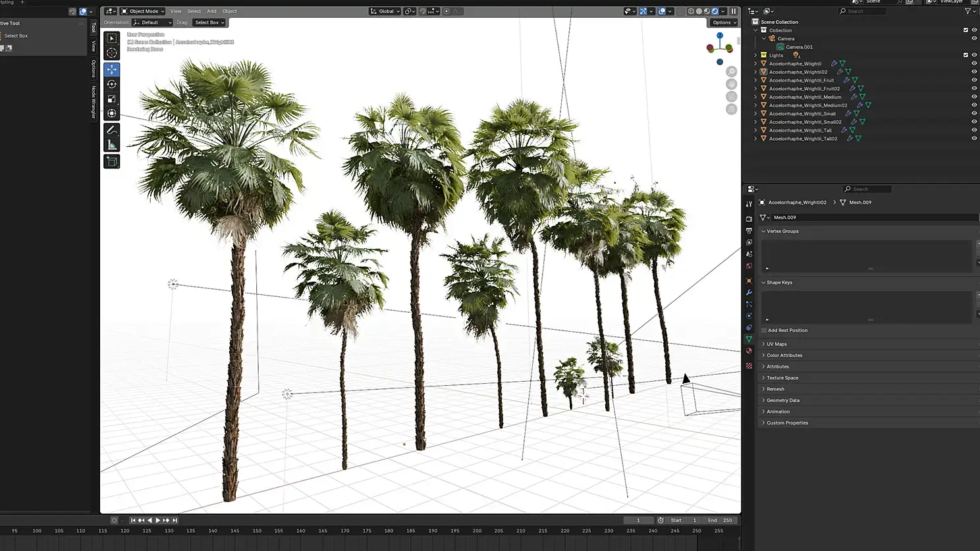Image resolution: width=980 pixels, height=551 pixels.
Task: Click the End frame field in timeline
Action: pyautogui.click(x=720, y=520)
